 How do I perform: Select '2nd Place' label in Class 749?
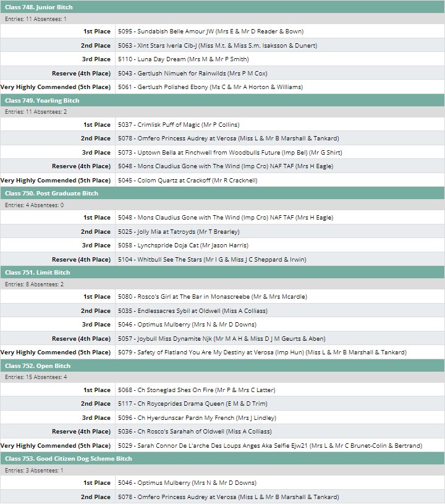(96, 139)
